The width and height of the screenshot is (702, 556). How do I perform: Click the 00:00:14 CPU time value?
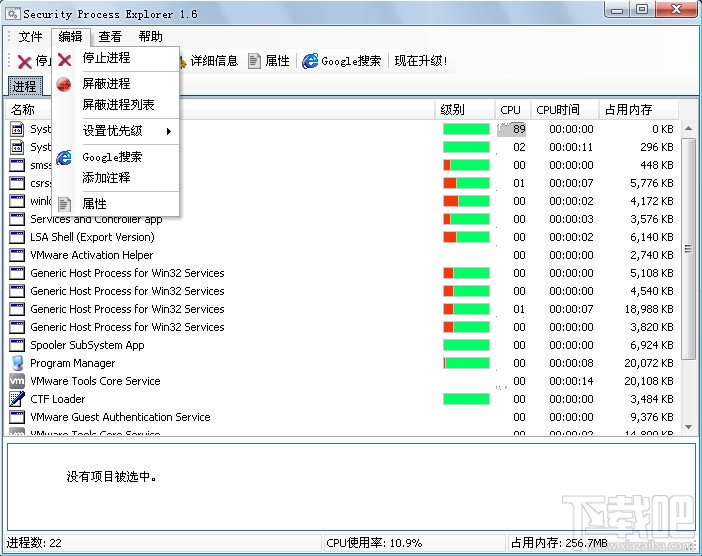click(571, 381)
